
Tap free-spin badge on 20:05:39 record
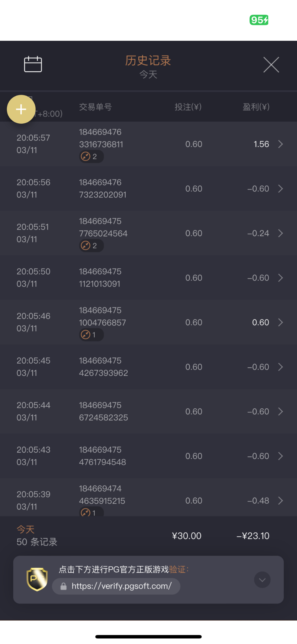tap(91, 512)
